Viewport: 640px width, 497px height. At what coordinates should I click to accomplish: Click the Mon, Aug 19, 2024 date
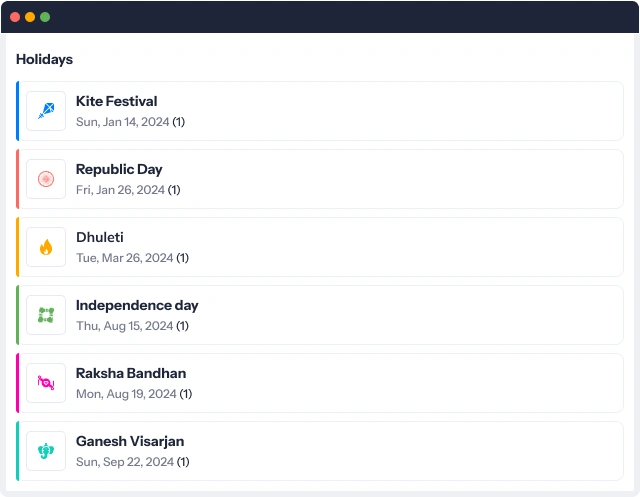(126, 394)
